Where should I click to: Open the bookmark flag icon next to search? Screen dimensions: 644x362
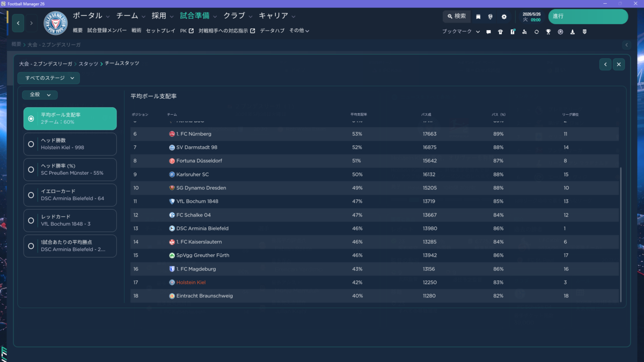pos(478,17)
